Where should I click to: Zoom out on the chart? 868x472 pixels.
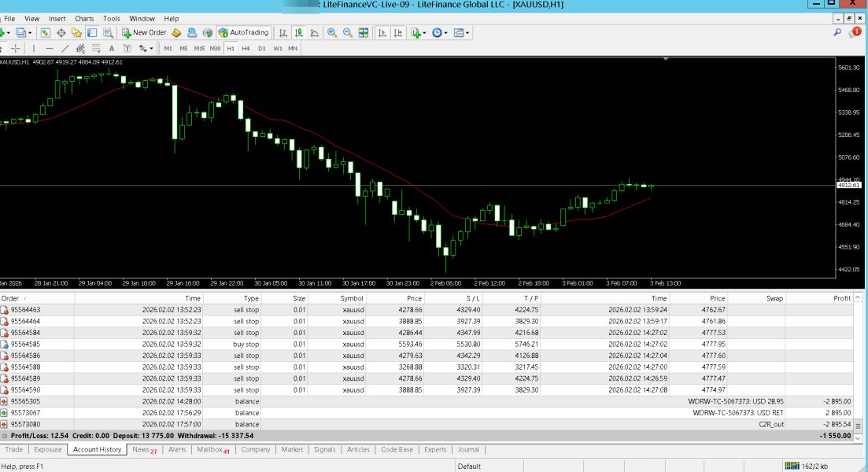tap(347, 33)
